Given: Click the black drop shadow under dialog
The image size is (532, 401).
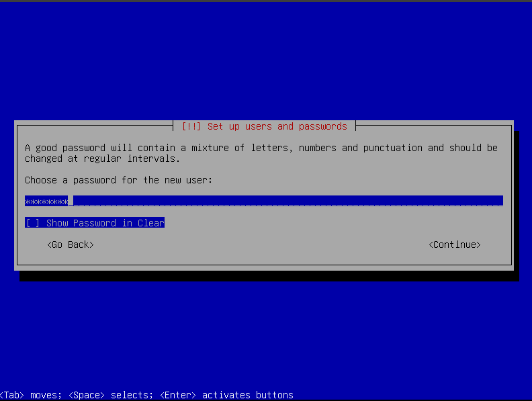Looking at the screenshot, I should click(x=269, y=276).
